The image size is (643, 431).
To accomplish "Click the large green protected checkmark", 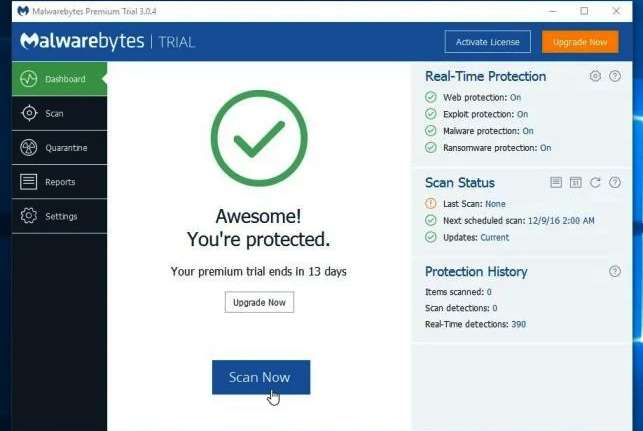I will (x=259, y=140).
